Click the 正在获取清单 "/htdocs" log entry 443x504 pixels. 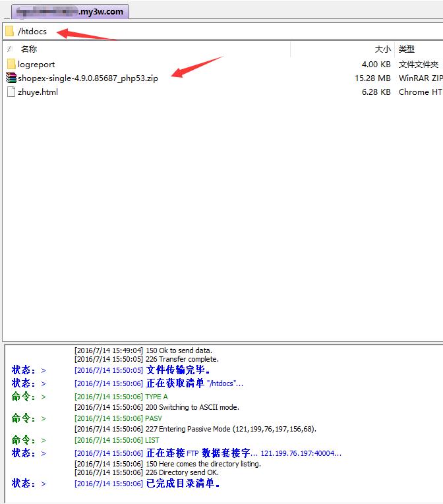(194, 383)
